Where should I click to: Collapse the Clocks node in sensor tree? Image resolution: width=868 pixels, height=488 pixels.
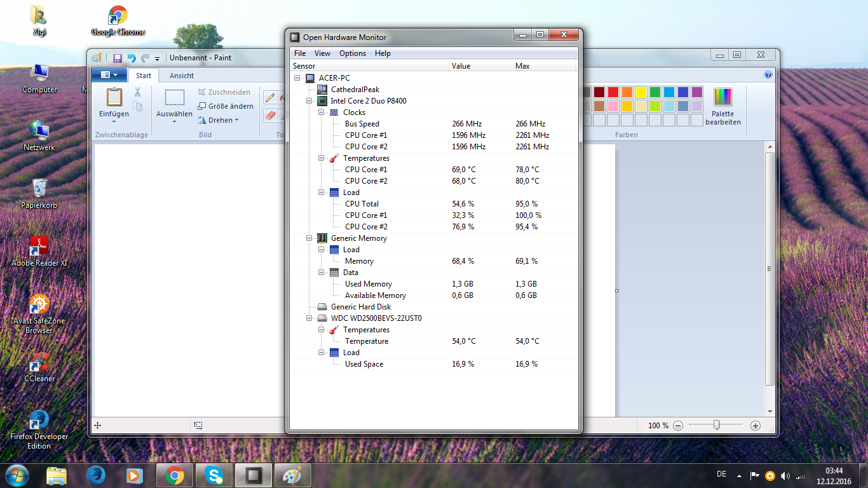[322, 112]
